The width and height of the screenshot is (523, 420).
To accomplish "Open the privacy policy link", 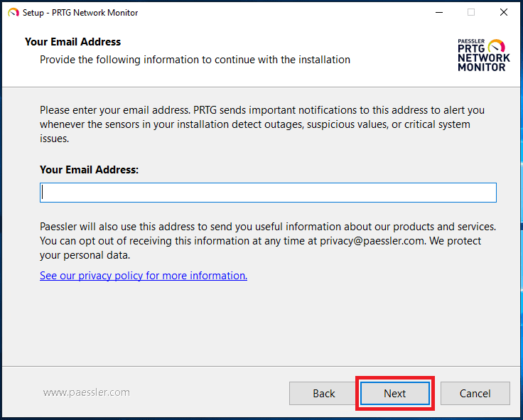I will pos(144,276).
